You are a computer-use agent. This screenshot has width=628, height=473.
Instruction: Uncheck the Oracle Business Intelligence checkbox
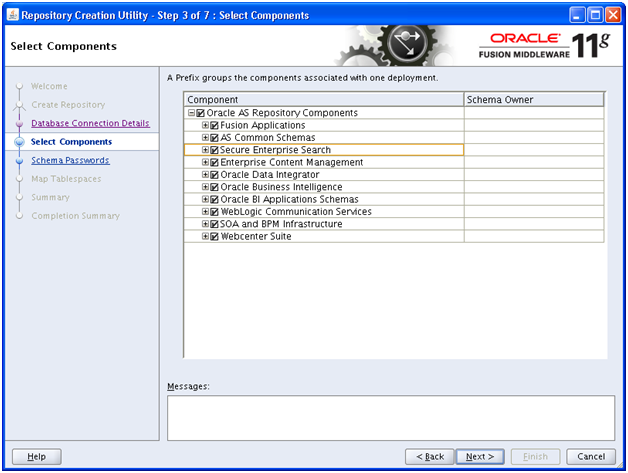[x=214, y=187]
